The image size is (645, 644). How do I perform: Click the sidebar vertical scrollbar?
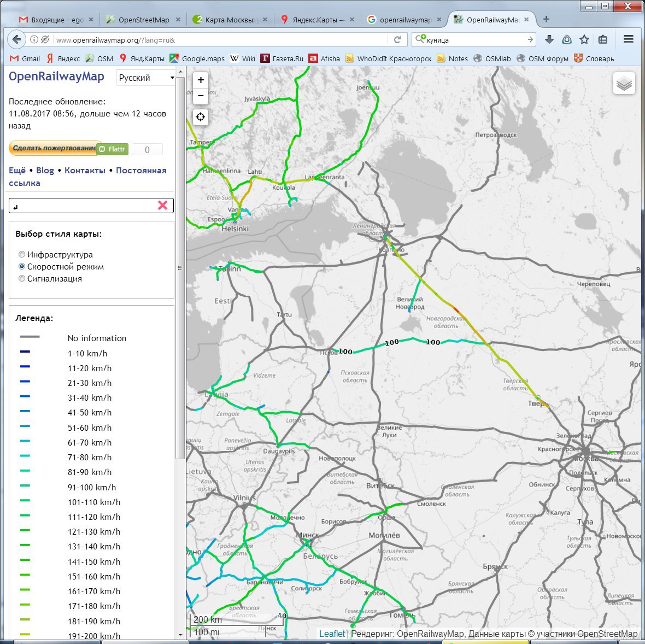180,267
